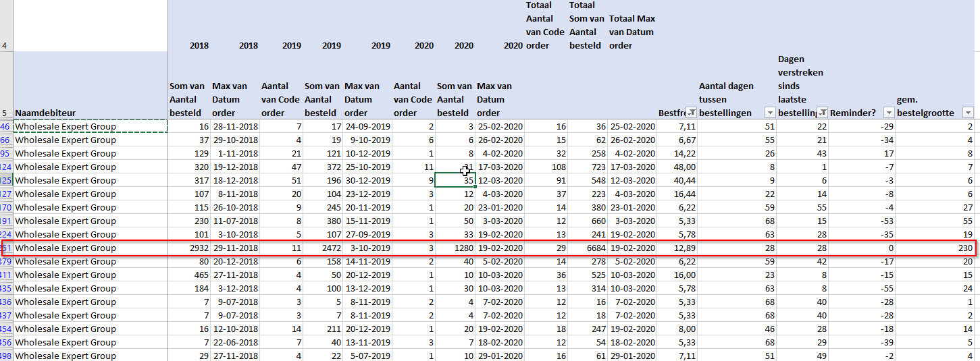Expand the Aantal dagen tussen bestellingen filter dropdown
The image size is (980, 361).
(769, 113)
